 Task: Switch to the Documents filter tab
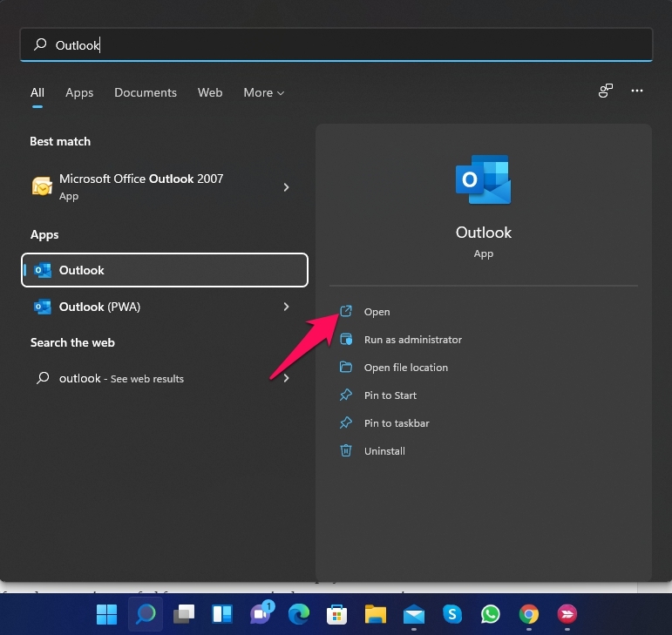point(146,92)
